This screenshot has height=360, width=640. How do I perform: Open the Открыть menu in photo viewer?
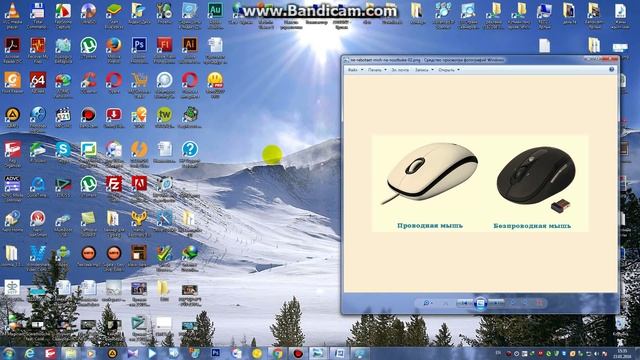[x=449, y=70]
